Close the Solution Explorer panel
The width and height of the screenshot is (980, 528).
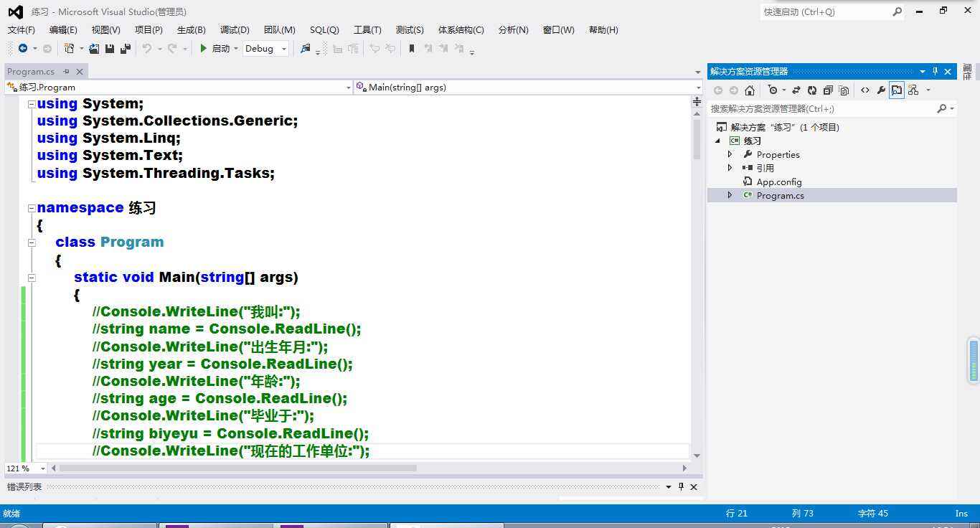948,71
